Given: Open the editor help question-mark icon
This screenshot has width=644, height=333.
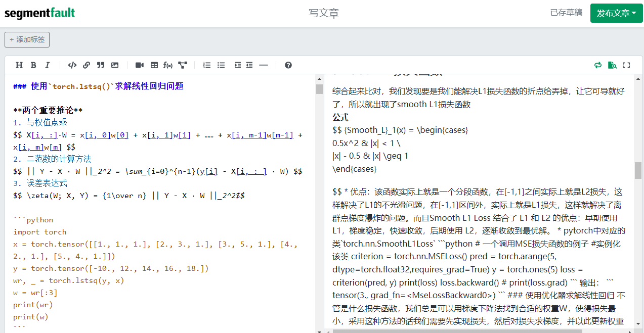Looking at the screenshot, I should 288,65.
